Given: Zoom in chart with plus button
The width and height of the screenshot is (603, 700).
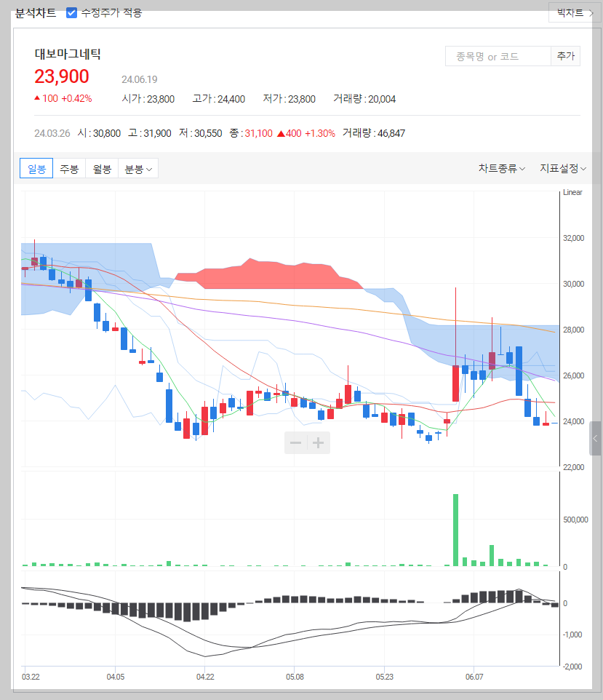Looking at the screenshot, I should pyautogui.click(x=319, y=443).
